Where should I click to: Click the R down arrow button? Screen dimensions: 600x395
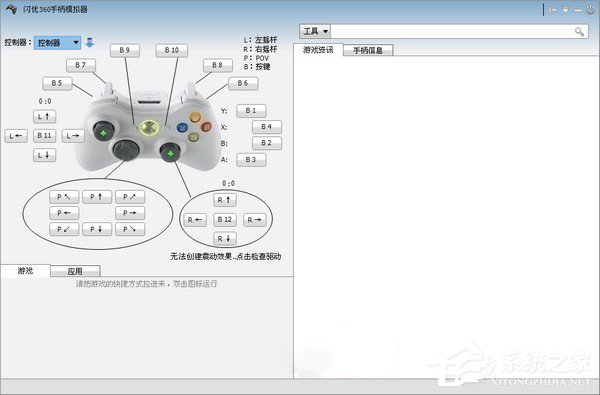tap(225, 238)
